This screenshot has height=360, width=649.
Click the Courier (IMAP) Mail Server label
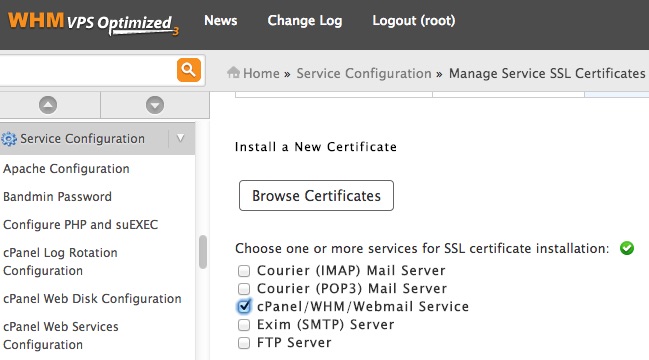(x=351, y=271)
